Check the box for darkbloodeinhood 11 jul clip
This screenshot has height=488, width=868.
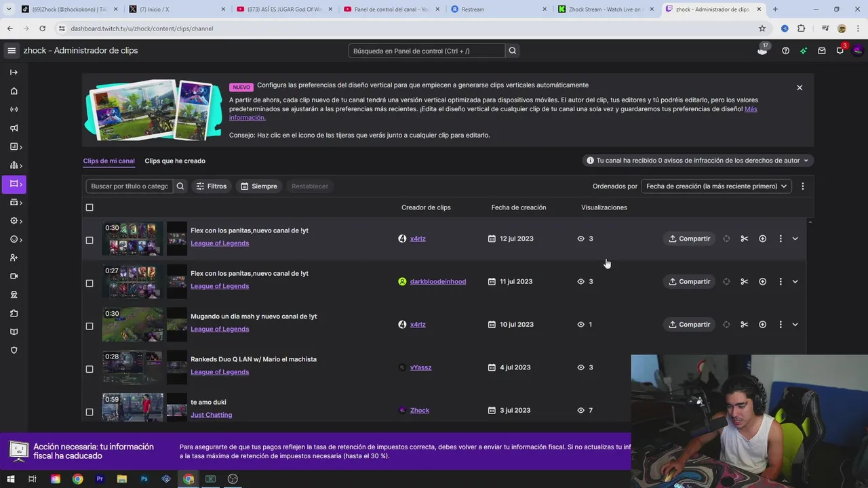(x=90, y=283)
